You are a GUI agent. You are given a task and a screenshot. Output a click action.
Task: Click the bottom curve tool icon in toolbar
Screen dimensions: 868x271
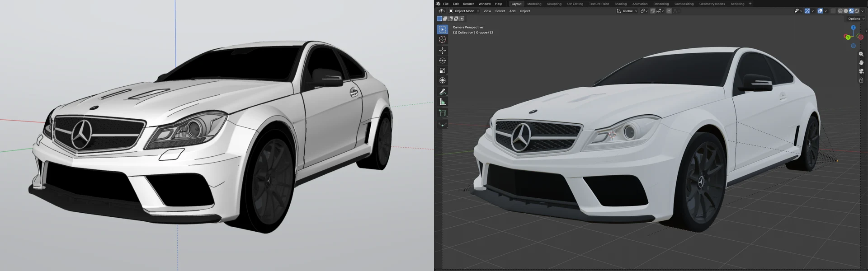tap(443, 124)
